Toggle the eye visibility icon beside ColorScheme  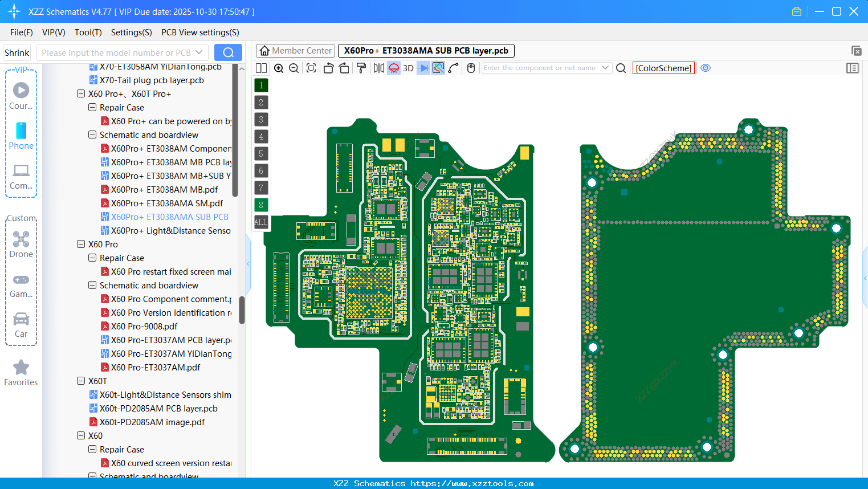(x=706, y=68)
